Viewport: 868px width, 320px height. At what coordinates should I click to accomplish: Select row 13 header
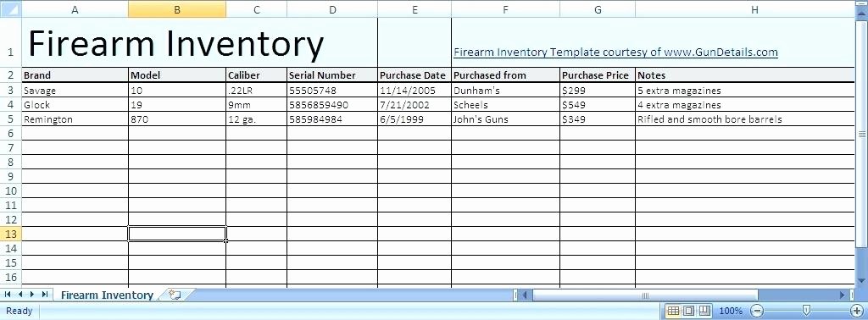click(10, 234)
